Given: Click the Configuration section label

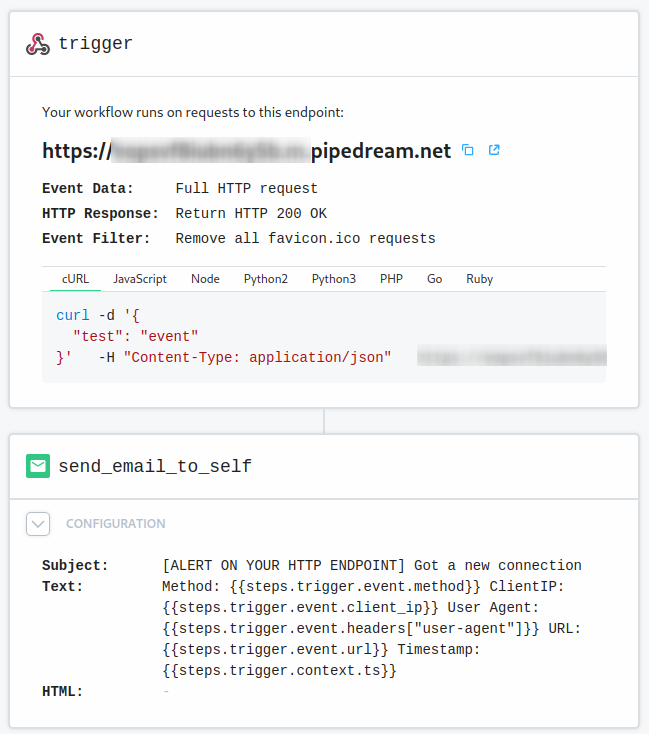Looking at the screenshot, I should click(x=115, y=523).
